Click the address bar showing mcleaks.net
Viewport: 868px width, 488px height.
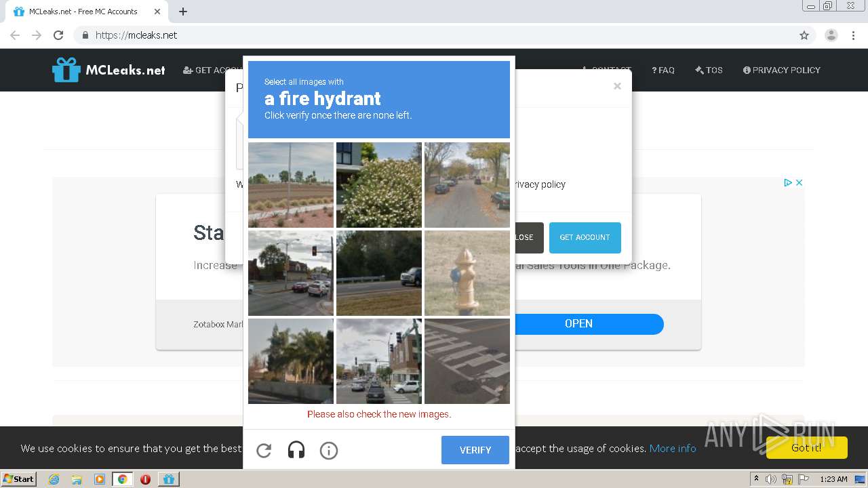click(x=434, y=35)
